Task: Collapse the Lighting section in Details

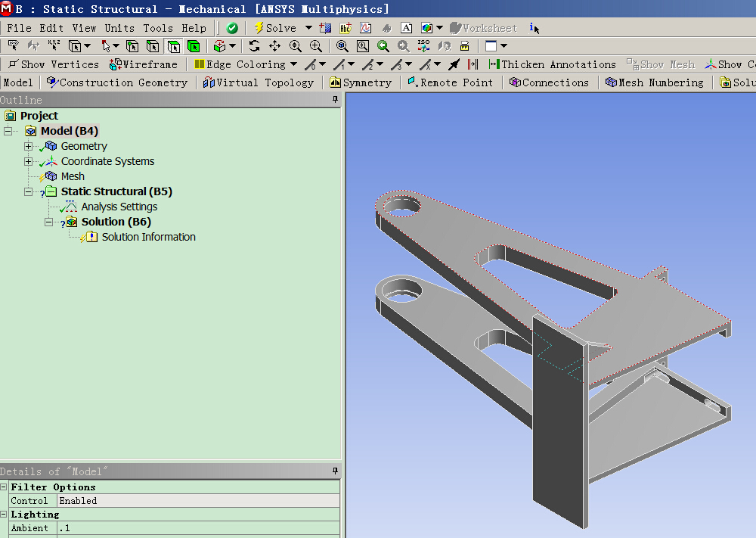Action: [x=5, y=515]
